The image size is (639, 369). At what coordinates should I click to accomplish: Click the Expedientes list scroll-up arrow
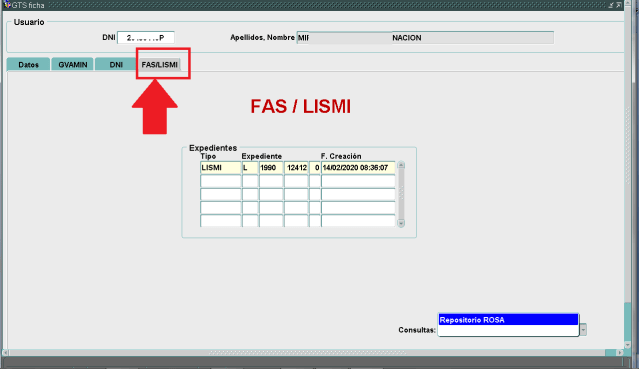tap(401, 165)
